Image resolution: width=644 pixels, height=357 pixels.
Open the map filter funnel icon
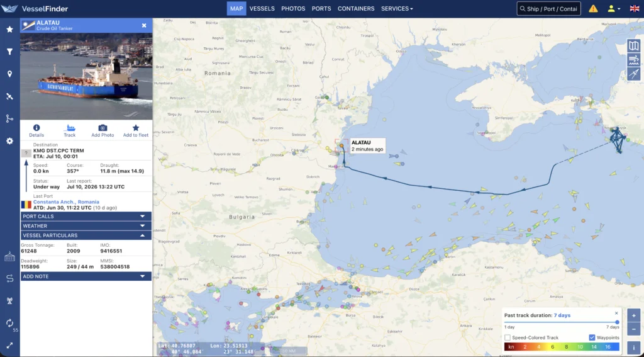[x=10, y=52]
